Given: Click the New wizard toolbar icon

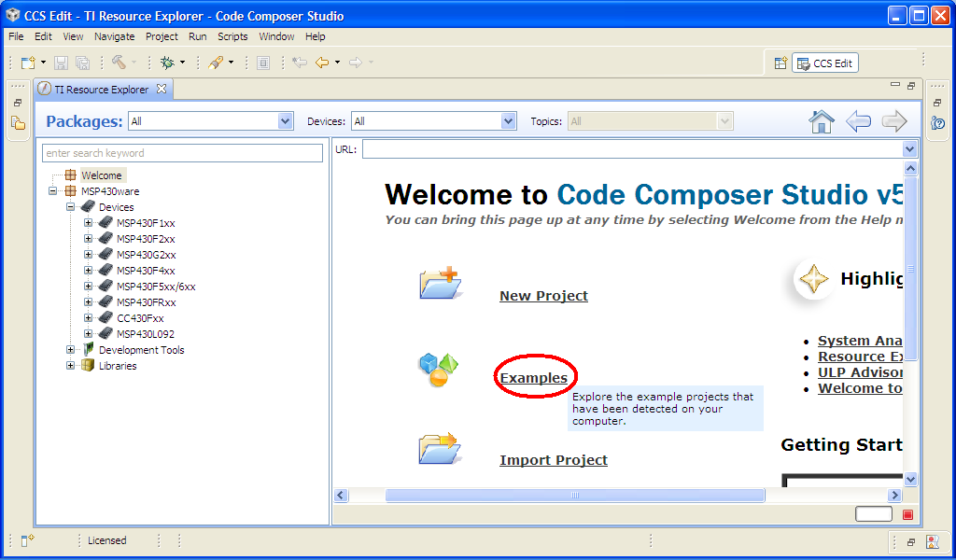Looking at the screenshot, I should pyautogui.click(x=28, y=63).
